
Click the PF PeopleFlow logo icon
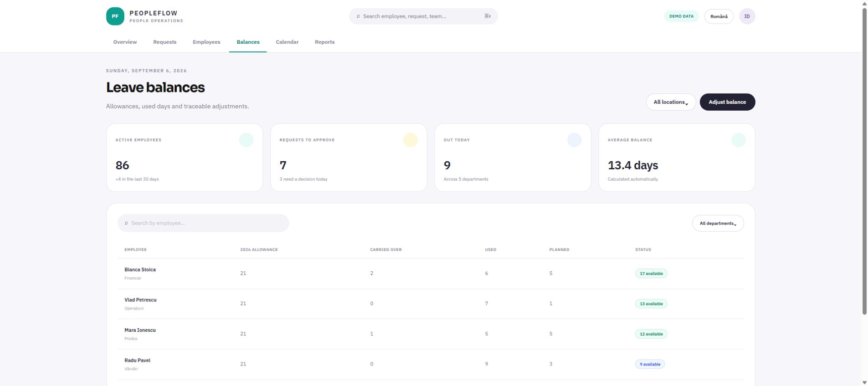(x=115, y=16)
